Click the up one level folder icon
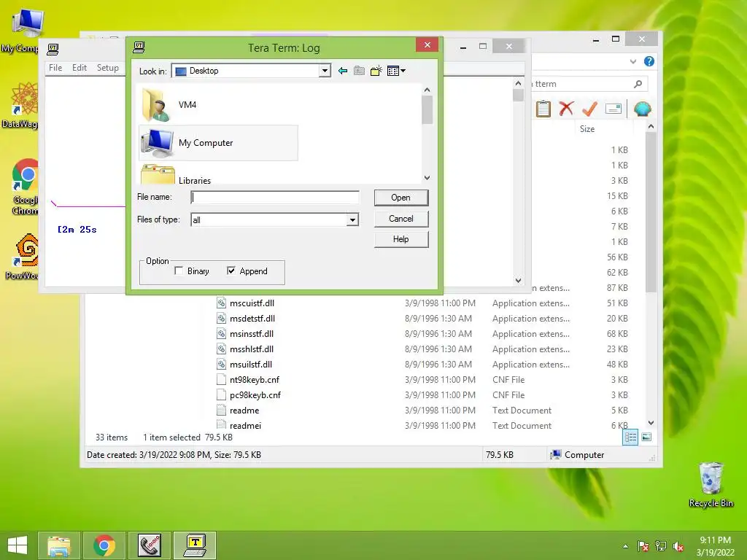The image size is (747, 560). pos(359,71)
